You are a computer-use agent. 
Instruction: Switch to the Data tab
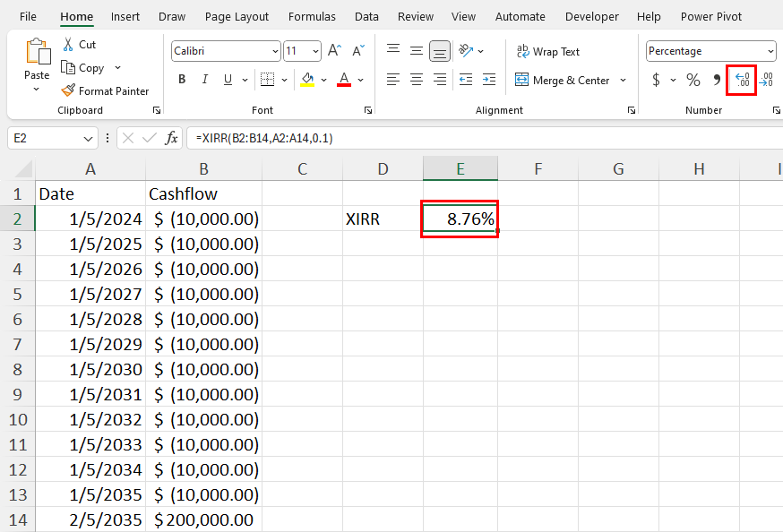(x=366, y=16)
